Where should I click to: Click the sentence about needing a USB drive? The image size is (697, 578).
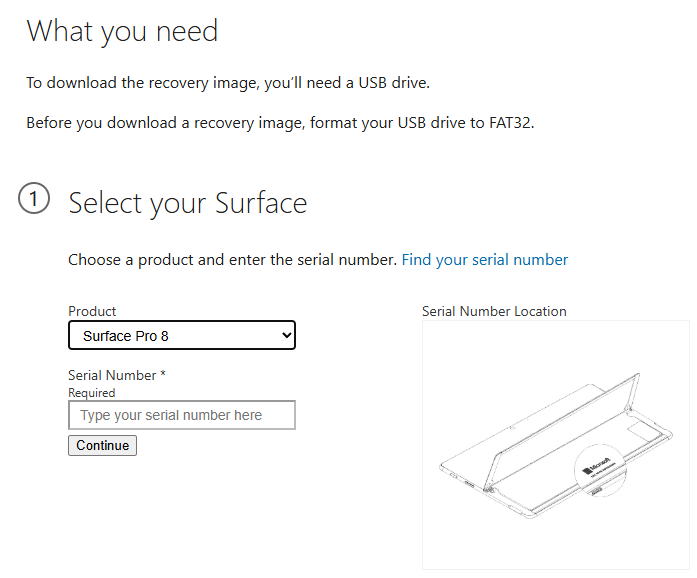(x=228, y=83)
